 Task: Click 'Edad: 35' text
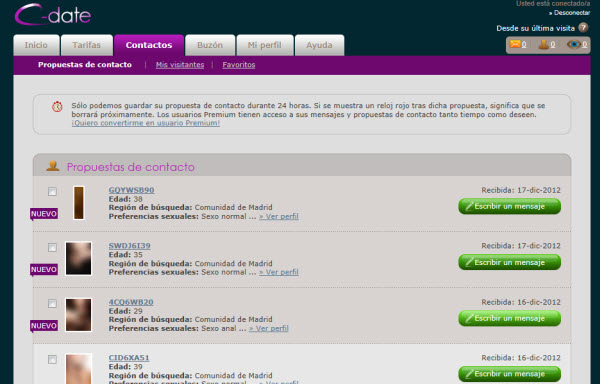click(x=126, y=255)
